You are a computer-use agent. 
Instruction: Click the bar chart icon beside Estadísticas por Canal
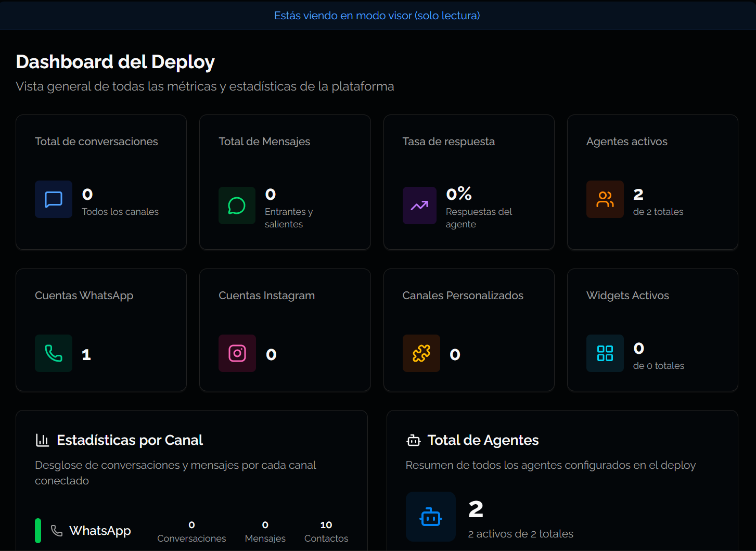[42, 440]
